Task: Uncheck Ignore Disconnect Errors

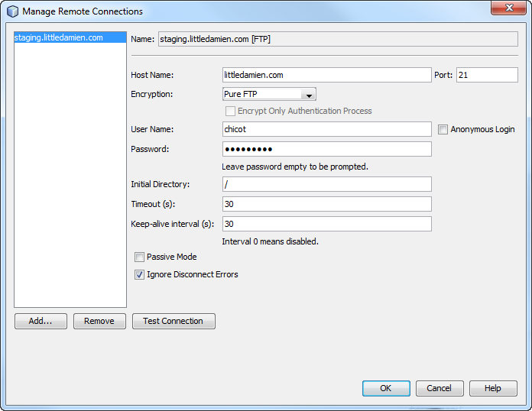Action: point(139,275)
